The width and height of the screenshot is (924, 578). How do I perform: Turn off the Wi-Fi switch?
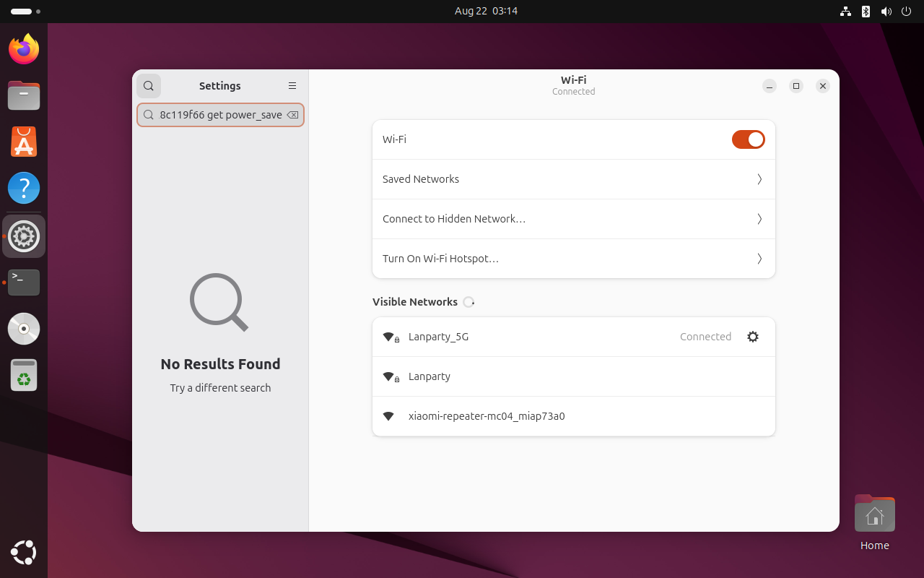click(748, 139)
